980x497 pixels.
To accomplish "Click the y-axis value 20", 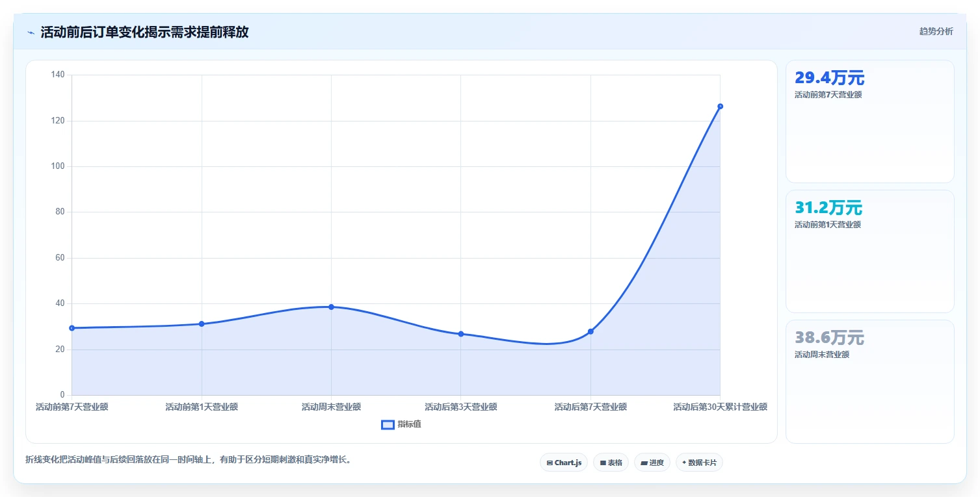I will click(x=60, y=350).
